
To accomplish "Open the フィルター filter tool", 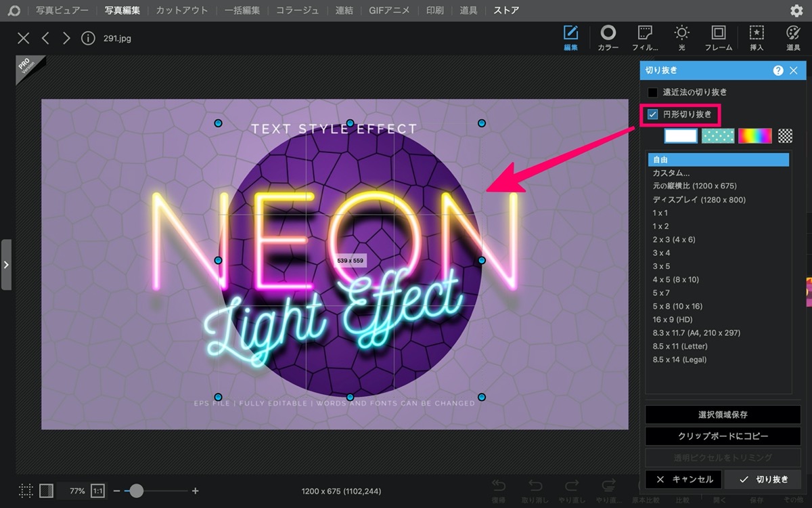I will click(x=644, y=38).
